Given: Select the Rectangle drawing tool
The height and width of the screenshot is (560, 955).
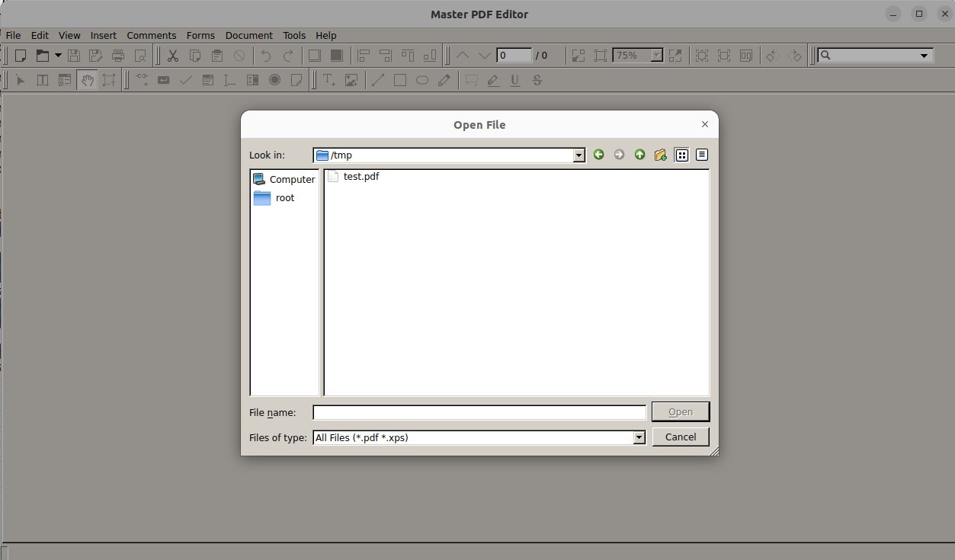Looking at the screenshot, I should point(400,80).
